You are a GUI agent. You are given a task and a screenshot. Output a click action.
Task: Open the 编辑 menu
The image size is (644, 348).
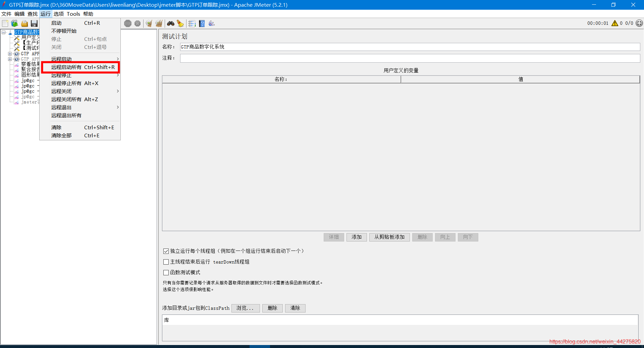click(19, 14)
